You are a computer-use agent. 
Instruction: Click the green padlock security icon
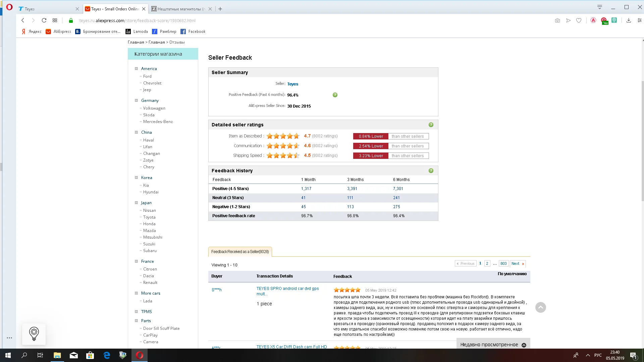click(x=71, y=20)
